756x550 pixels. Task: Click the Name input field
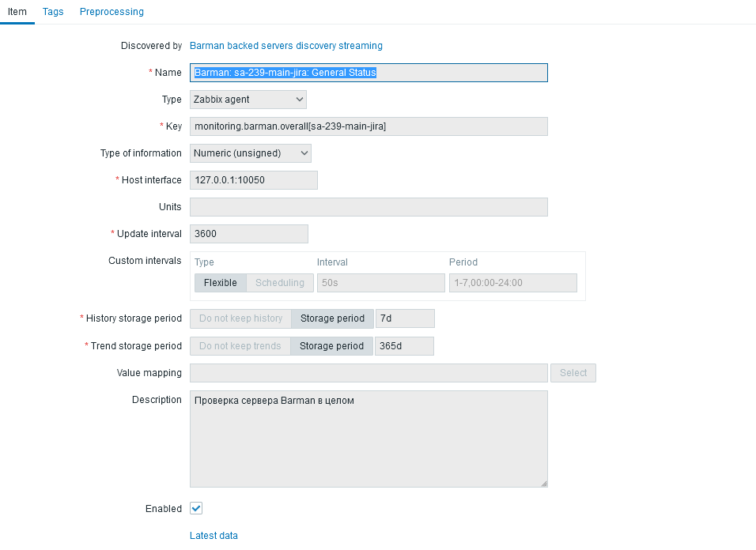[369, 73]
